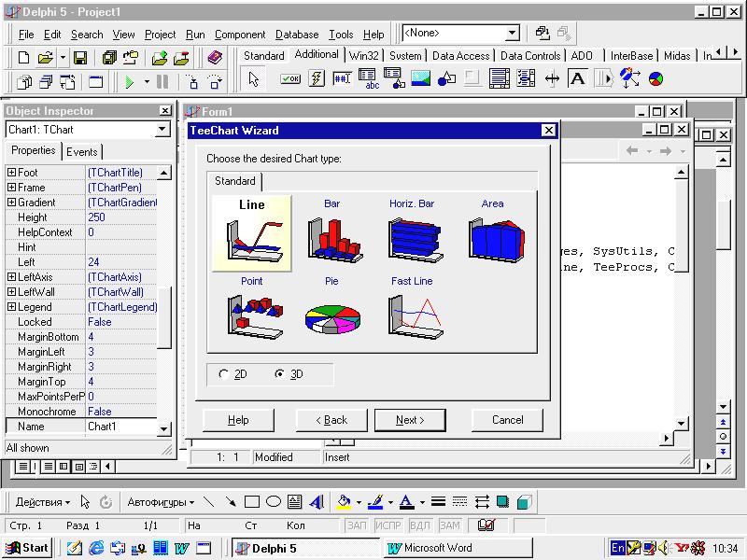Switch to Microsoft Word taskbar button
747x560 pixels.
point(458,548)
